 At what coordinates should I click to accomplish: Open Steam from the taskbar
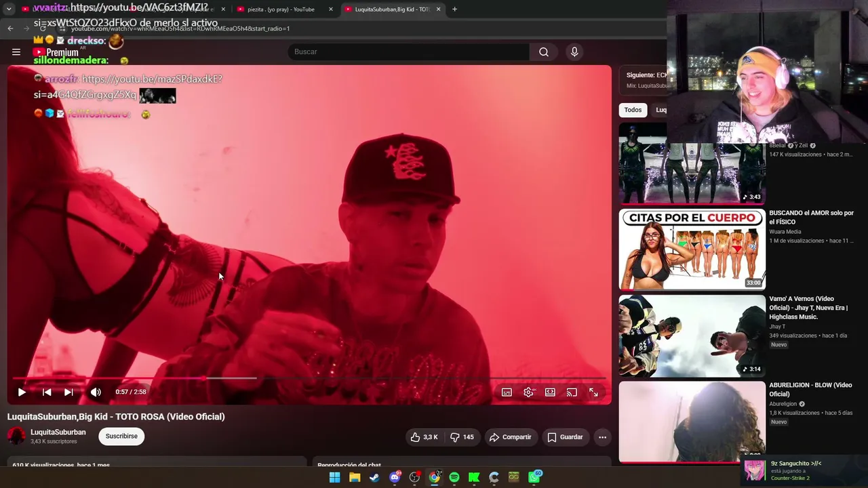click(374, 477)
